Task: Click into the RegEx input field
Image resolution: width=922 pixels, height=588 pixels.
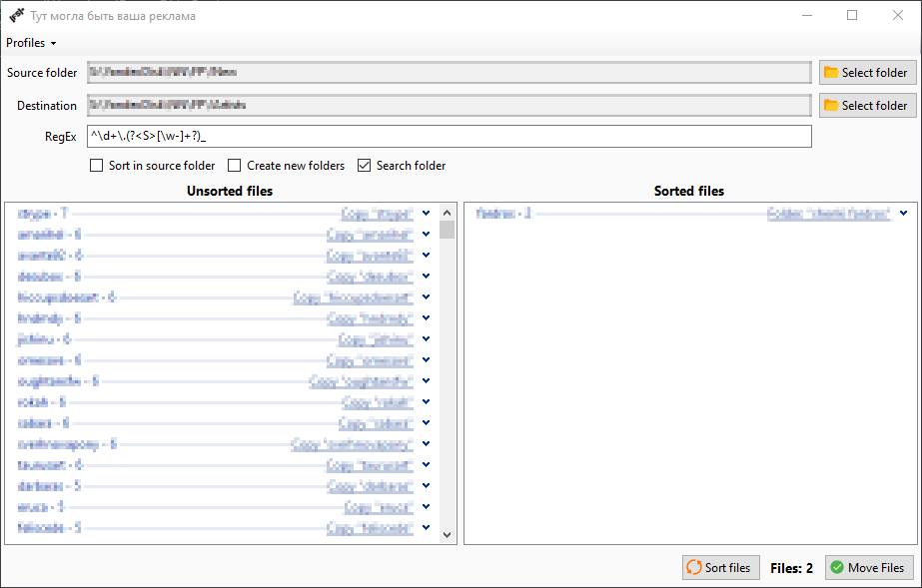Action: 450,137
